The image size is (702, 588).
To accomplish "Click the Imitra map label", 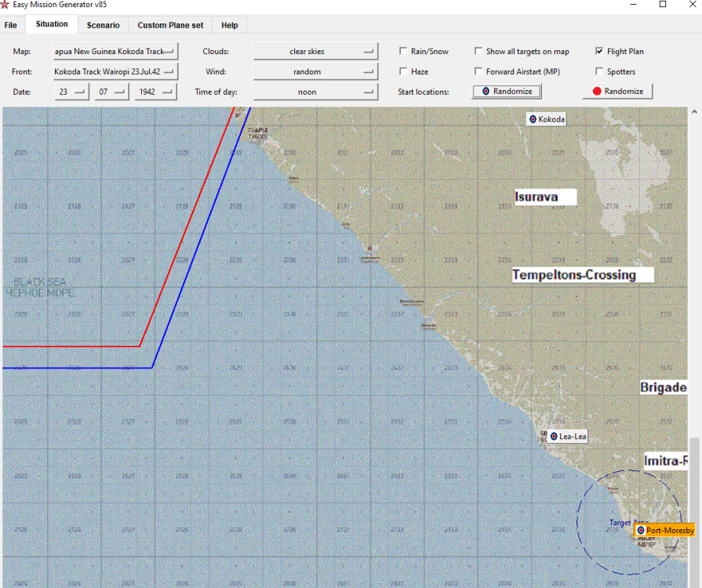I will [x=666, y=460].
